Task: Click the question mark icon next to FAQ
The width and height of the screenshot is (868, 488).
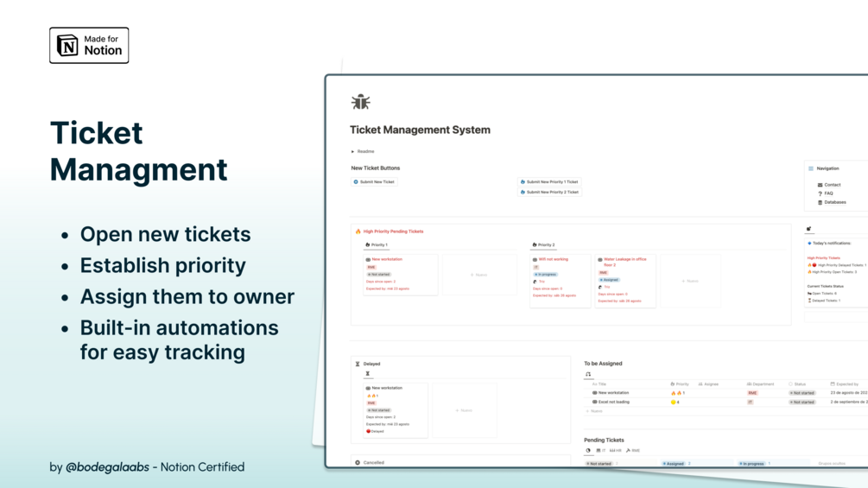Action: click(820, 193)
